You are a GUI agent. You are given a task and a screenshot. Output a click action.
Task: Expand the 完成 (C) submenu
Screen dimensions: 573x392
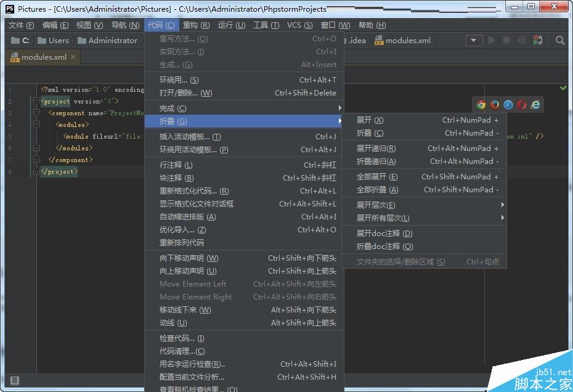click(x=245, y=108)
